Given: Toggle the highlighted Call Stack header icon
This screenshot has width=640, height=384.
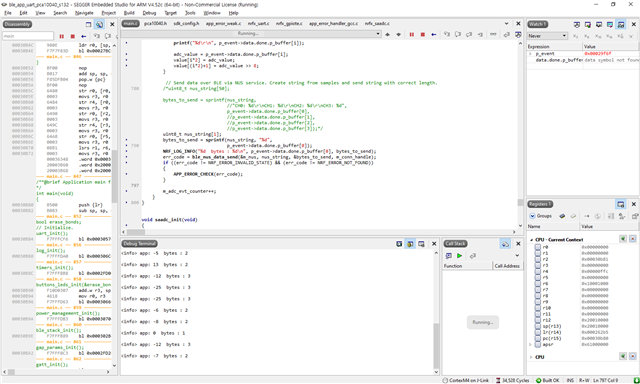Looking at the screenshot, I should (505, 244).
